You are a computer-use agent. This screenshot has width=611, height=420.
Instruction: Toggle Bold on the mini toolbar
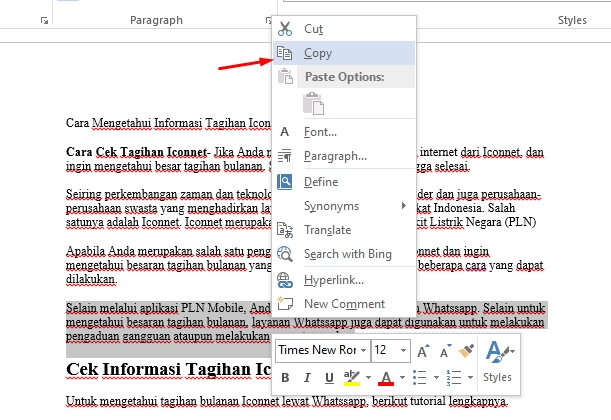(x=285, y=377)
